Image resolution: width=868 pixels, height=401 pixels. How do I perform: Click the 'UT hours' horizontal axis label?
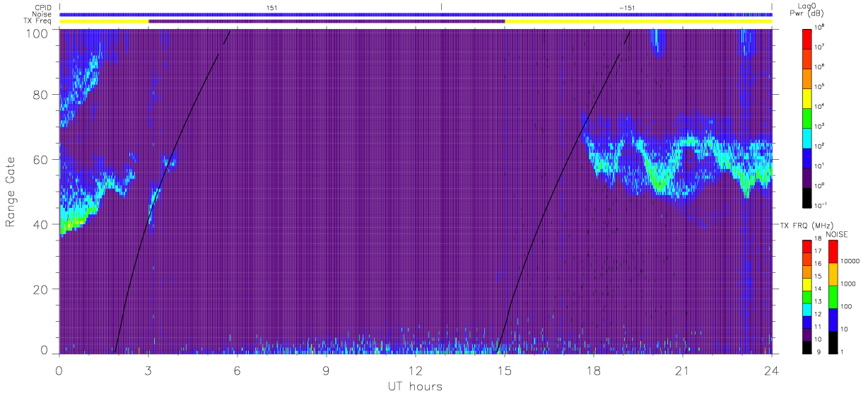pyautogui.click(x=415, y=386)
